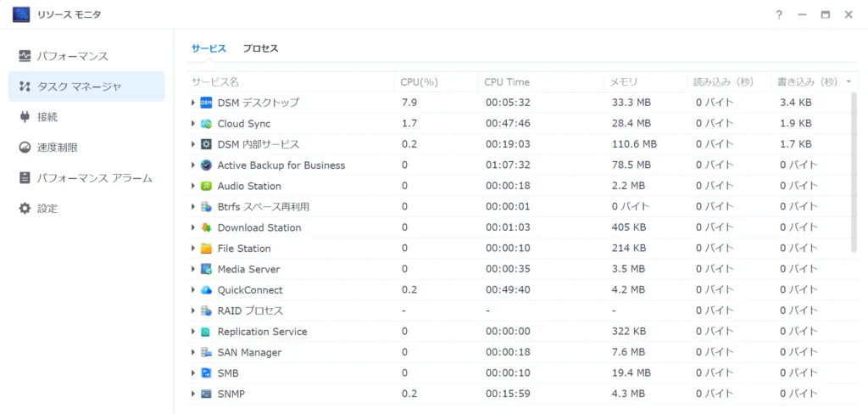Expand the SMB service row
Screen dimensions: 868x414
click(x=193, y=373)
